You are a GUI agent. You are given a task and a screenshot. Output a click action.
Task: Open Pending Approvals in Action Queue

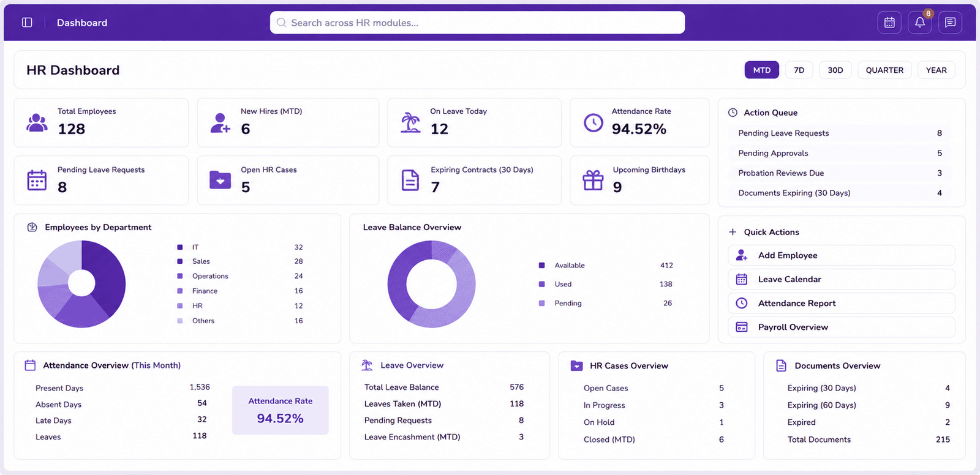(842, 153)
